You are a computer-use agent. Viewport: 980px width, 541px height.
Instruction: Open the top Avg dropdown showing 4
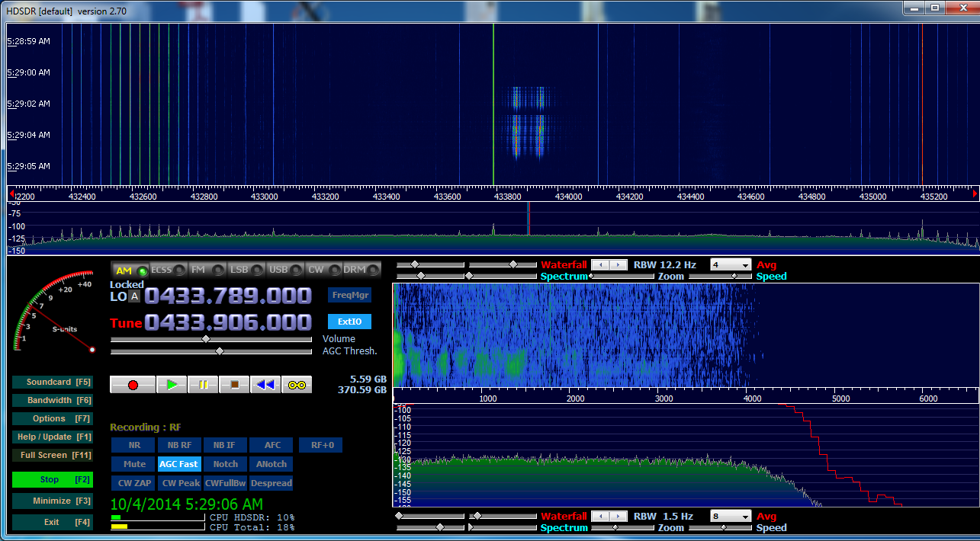pos(731,264)
